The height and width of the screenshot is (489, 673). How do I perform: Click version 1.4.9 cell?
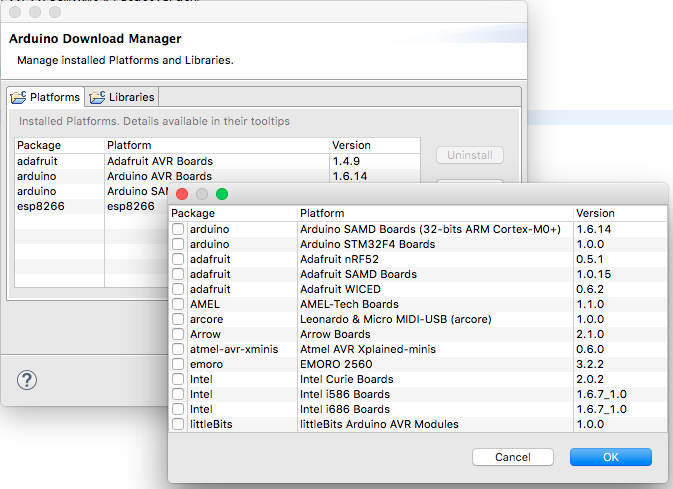346,161
